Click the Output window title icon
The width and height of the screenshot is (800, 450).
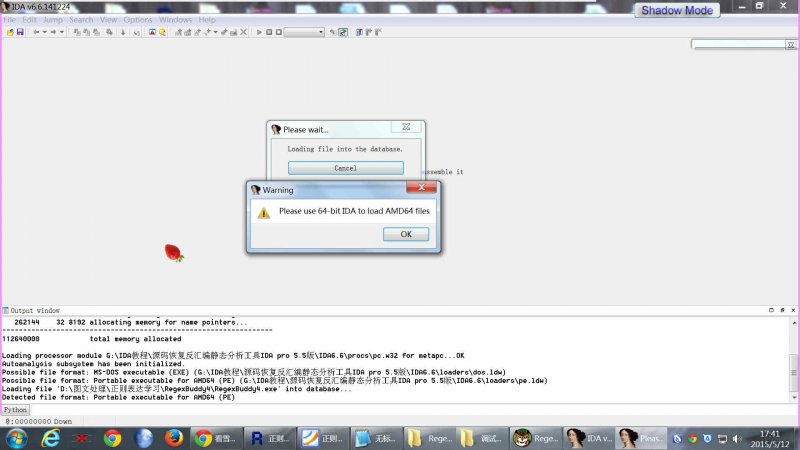point(5,310)
